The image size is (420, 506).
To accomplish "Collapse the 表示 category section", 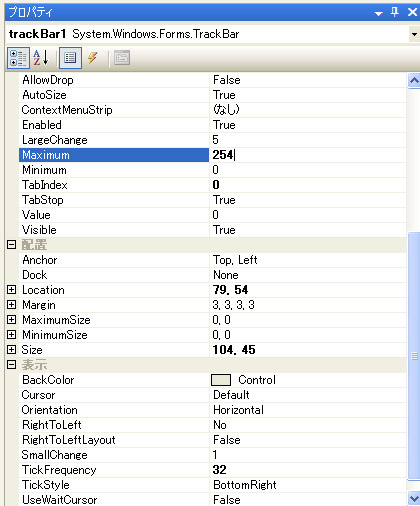I will click(x=11, y=365).
